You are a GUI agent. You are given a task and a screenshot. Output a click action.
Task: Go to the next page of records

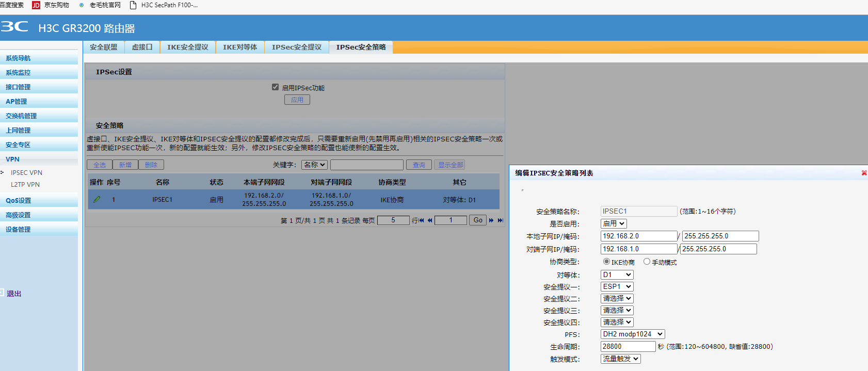(491, 220)
